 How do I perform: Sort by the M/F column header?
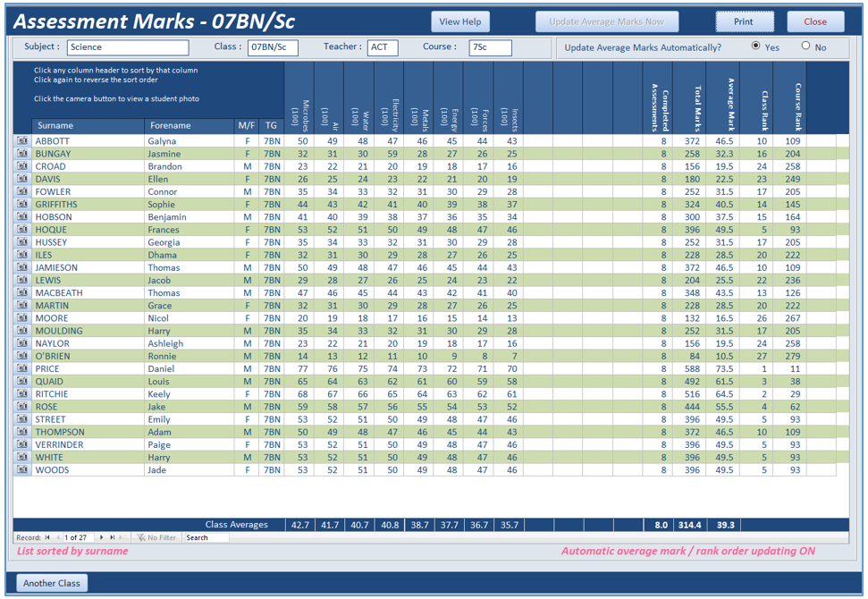pos(247,126)
